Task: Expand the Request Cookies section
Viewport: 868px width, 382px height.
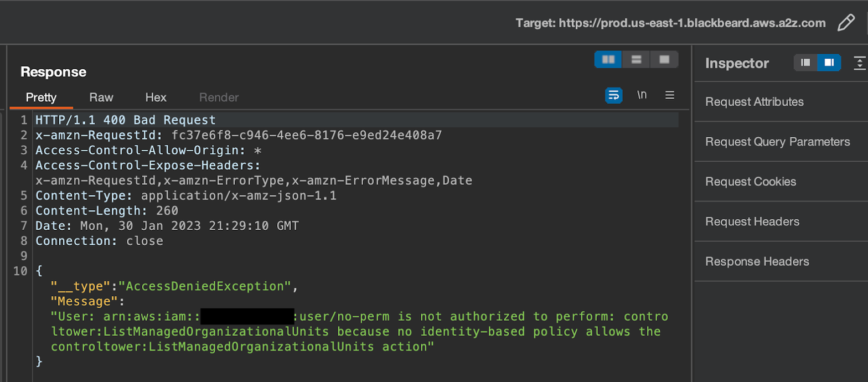Action: point(751,182)
